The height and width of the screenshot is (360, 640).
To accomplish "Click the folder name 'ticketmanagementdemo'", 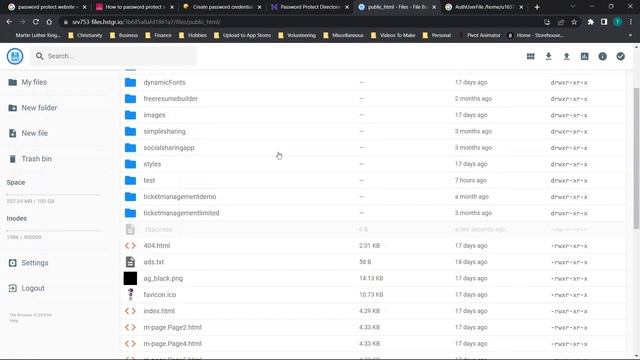I will pyautogui.click(x=180, y=197).
